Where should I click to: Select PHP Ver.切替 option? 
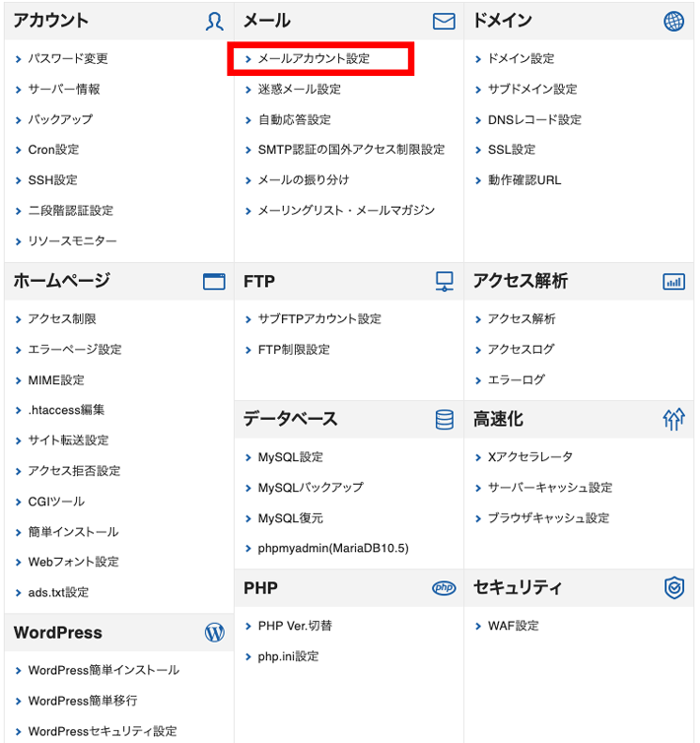295,626
